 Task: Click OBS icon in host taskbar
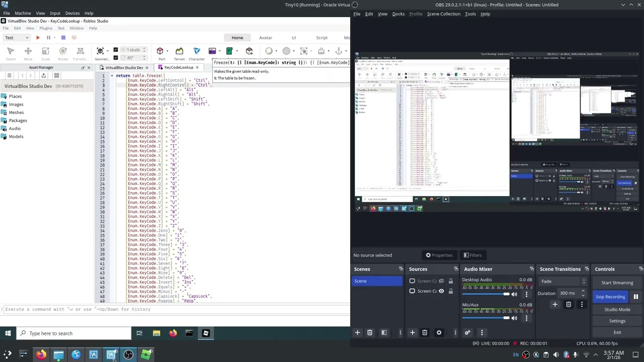[128, 355]
